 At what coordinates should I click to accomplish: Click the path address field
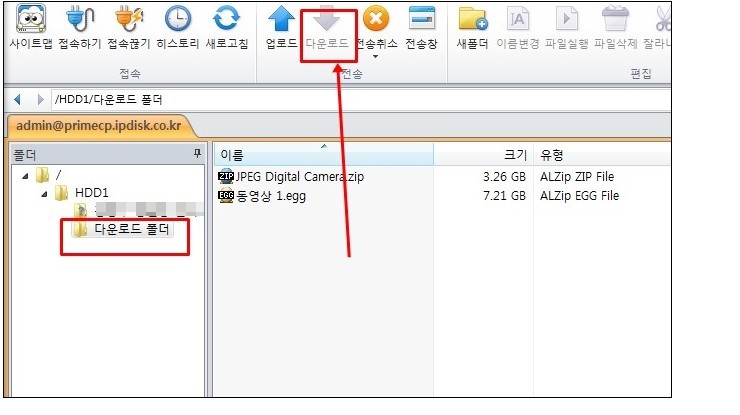tap(300, 100)
